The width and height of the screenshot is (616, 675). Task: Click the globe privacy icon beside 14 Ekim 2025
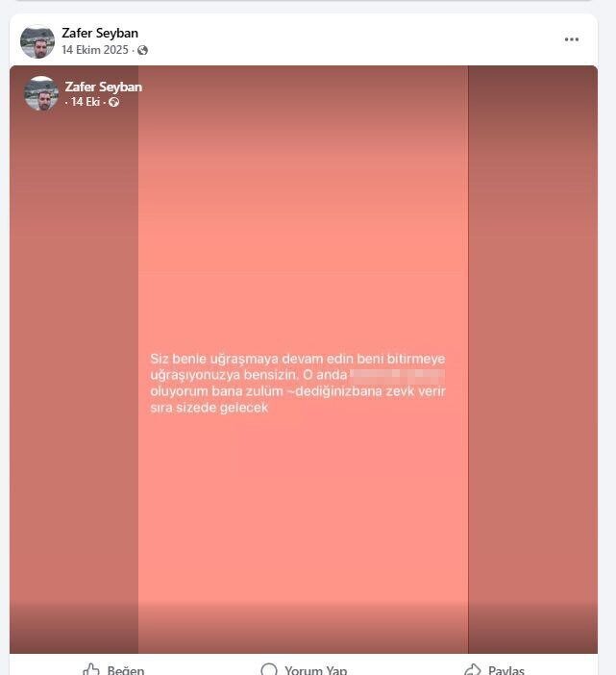click(142, 50)
